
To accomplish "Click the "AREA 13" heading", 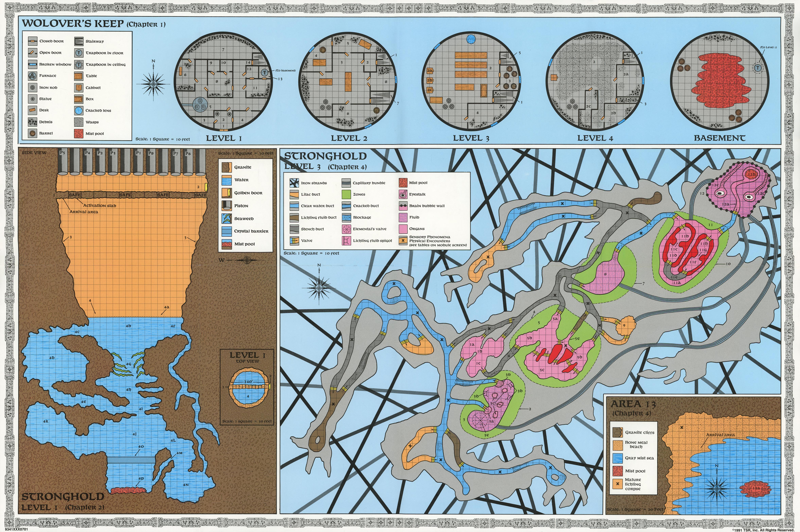I will pyautogui.click(x=633, y=404).
